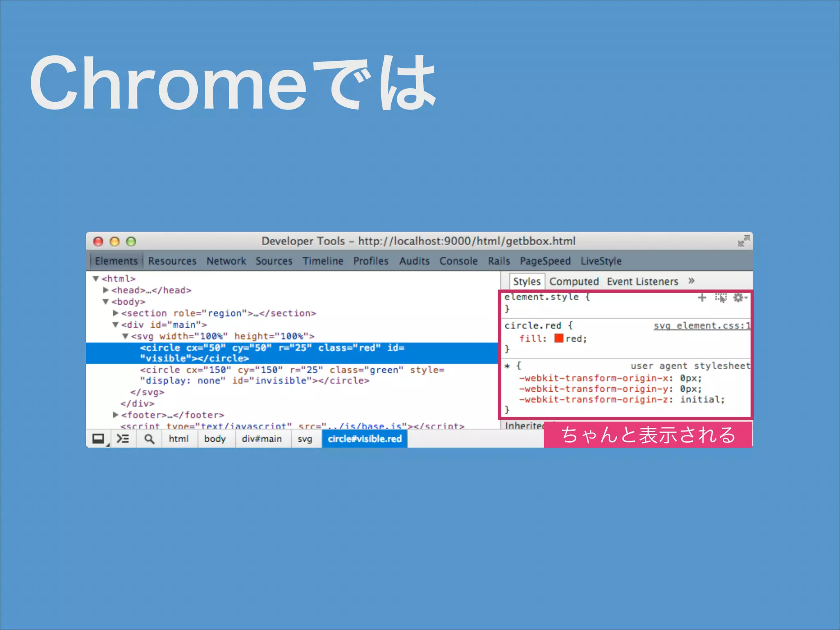
Task: Click the circle#visible.red breadcrumb
Action: [365, 439]
